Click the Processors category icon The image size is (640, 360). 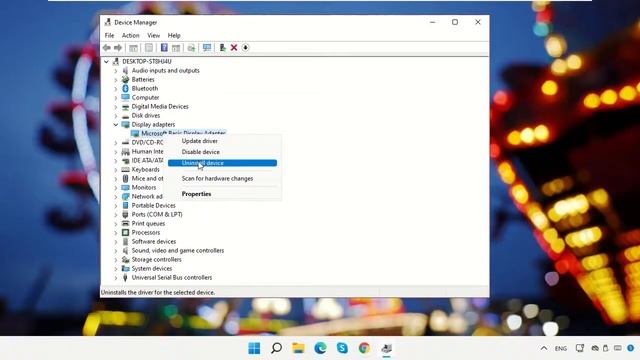pos(125,233)
